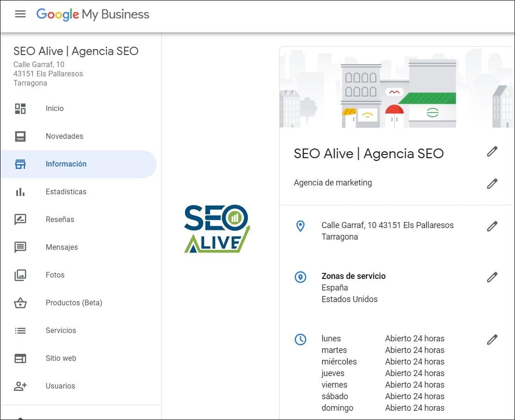Click the blue location pin beside the address
This screenshot has height=420, width=515.
point(300,226)
